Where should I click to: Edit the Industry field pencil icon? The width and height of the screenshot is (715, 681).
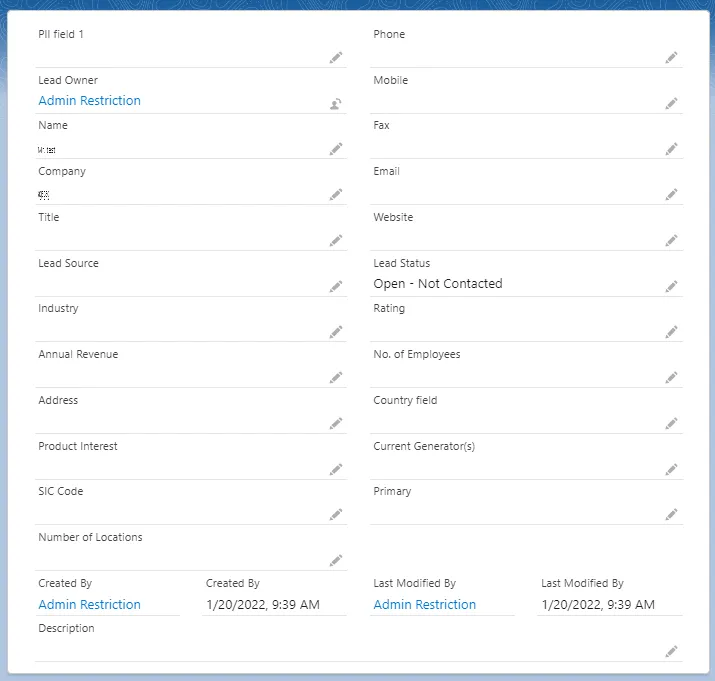click(336, 332)
